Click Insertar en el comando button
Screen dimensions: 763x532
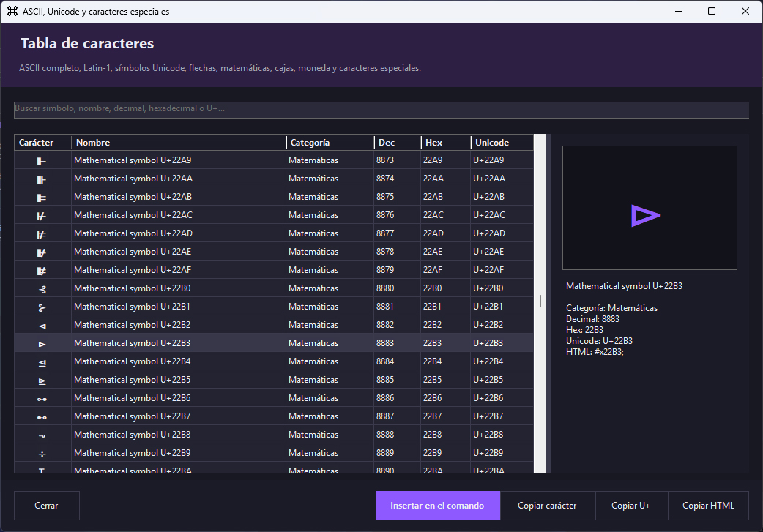[x=437, y=506]
